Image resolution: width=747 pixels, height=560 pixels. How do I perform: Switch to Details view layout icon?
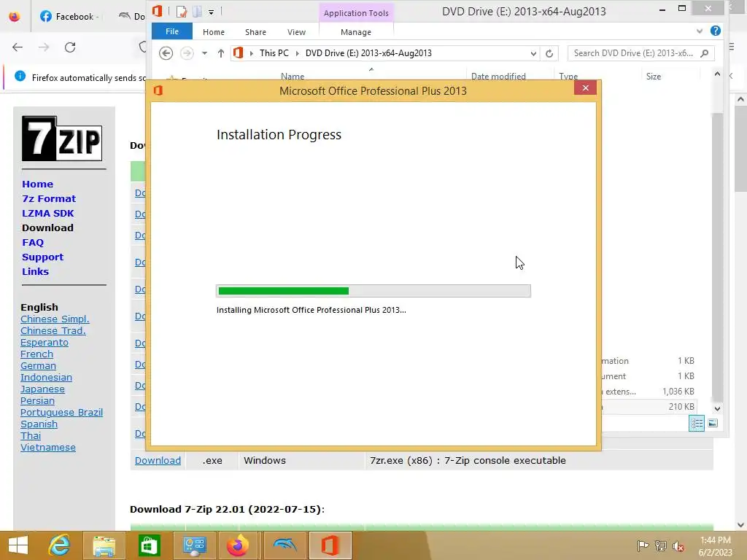click(697, 423)
